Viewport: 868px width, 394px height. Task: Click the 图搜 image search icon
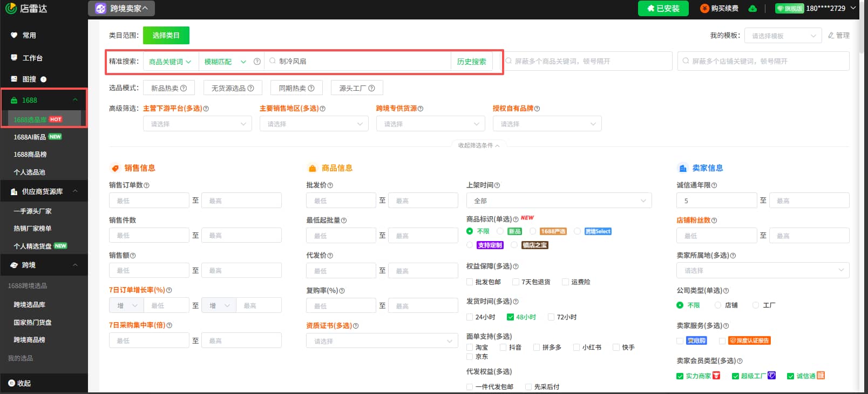pos(14,79)
